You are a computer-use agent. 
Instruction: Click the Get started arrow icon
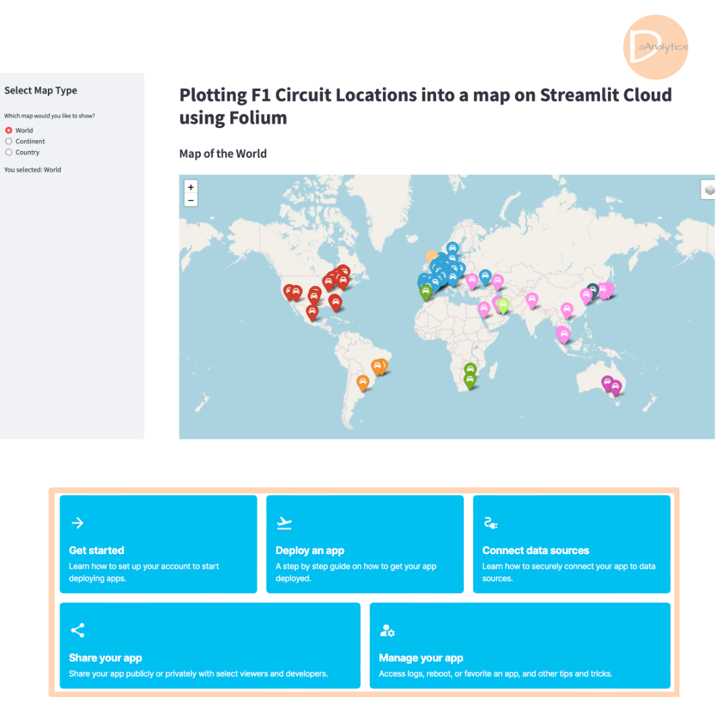(77, 522)
